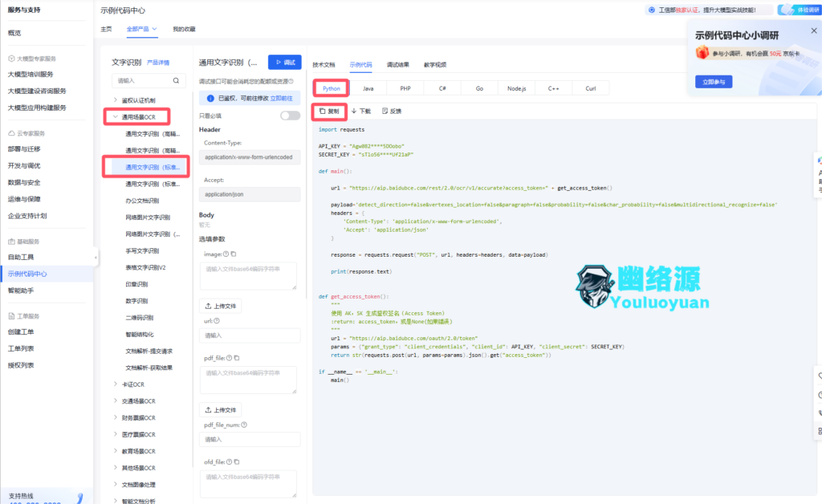Screen dimensions: 822x504
Task: Select the PHP language tab
Action: coord(405,88)
